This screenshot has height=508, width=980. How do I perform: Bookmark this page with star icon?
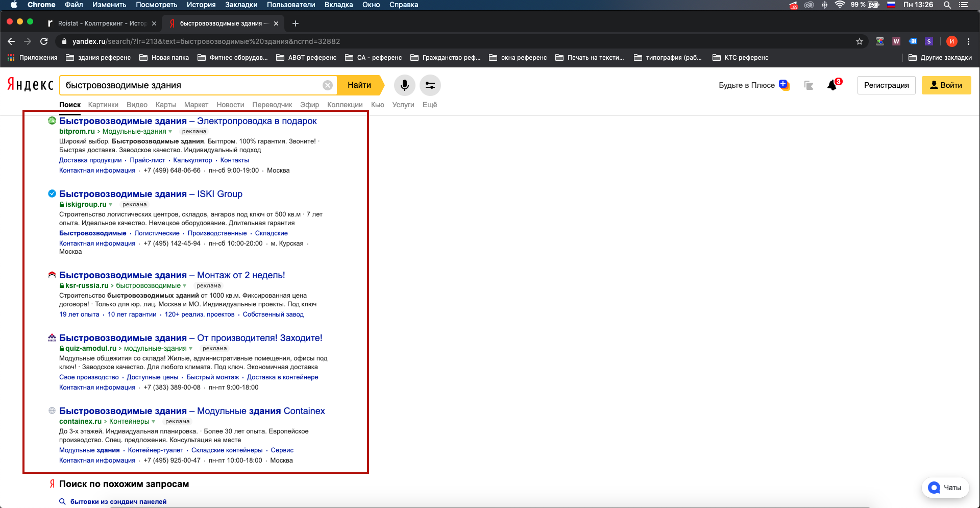pos(860,41)
